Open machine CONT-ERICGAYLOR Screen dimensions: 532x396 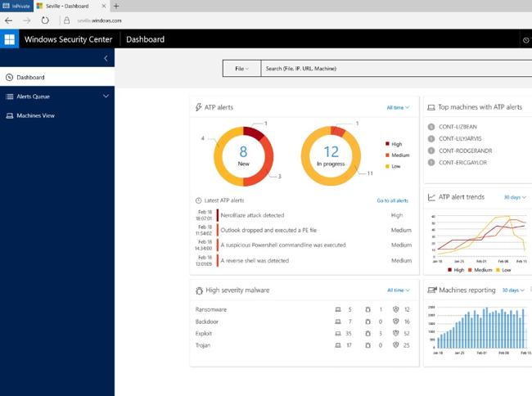click(x=462, y=163)
